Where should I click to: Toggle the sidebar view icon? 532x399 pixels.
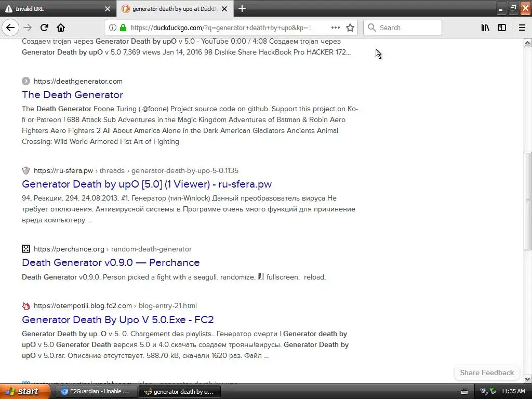(502, 28)
